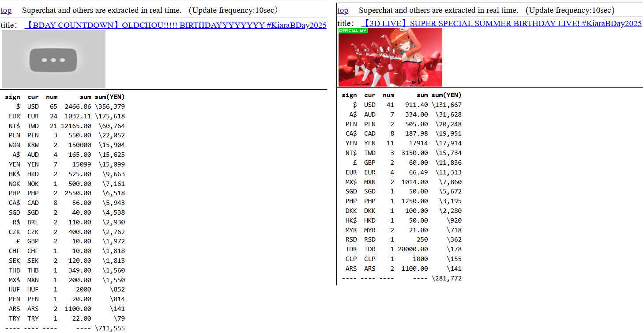Select the YEN sum value 17914
Screen dimensions: 644x333
(418, 143)
